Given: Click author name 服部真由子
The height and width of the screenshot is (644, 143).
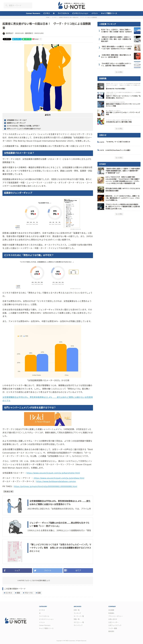Looking at the screenshot, I should point(10,33).
